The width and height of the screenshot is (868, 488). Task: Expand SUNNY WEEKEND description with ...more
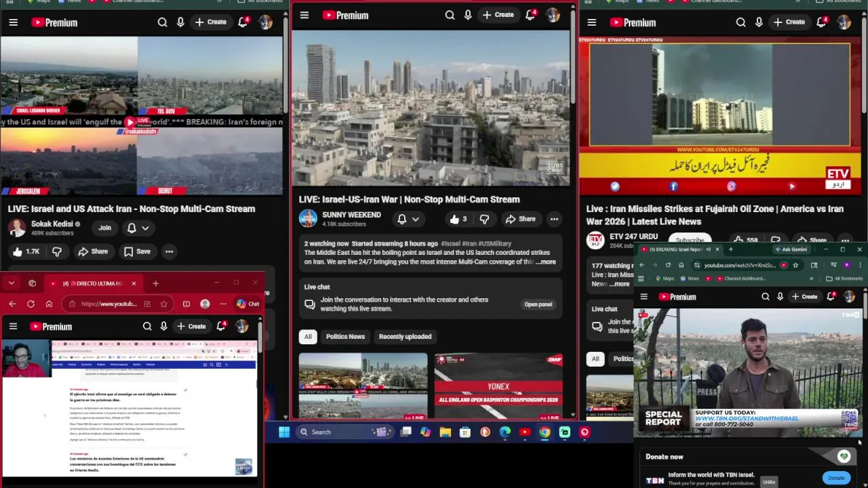pyautogui.click(x=546, y=262)
